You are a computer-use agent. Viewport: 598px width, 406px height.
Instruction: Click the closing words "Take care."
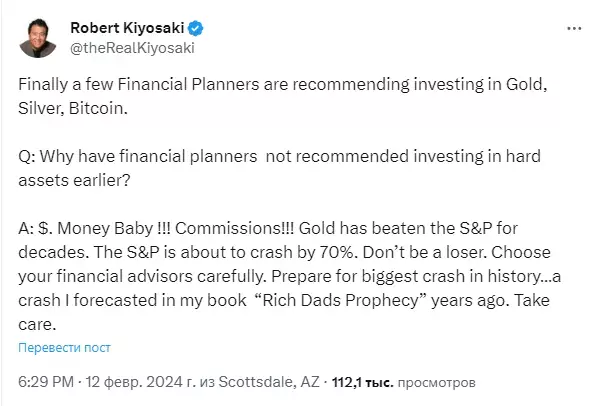pos(284,312)
